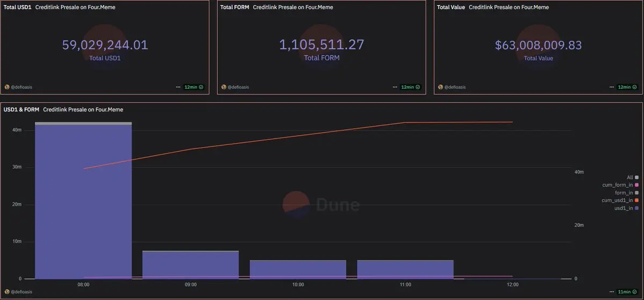Click the 12:00 x-axis label

[513, 284]
